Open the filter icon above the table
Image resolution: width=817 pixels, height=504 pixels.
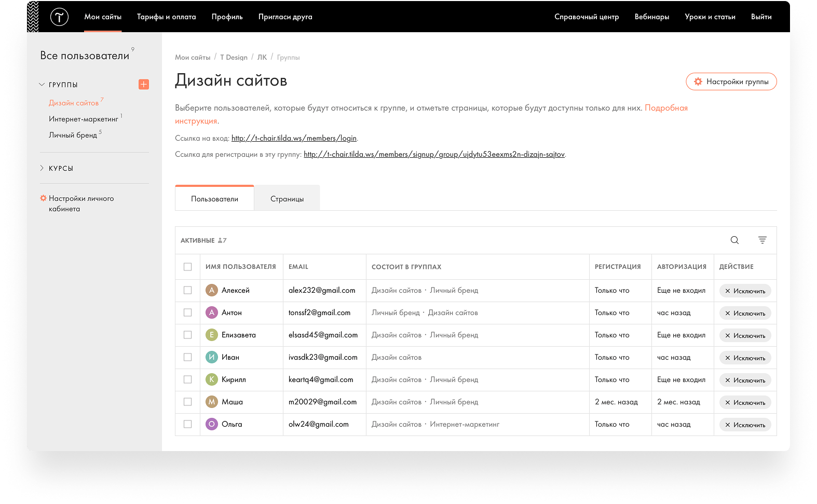[762, 240]
